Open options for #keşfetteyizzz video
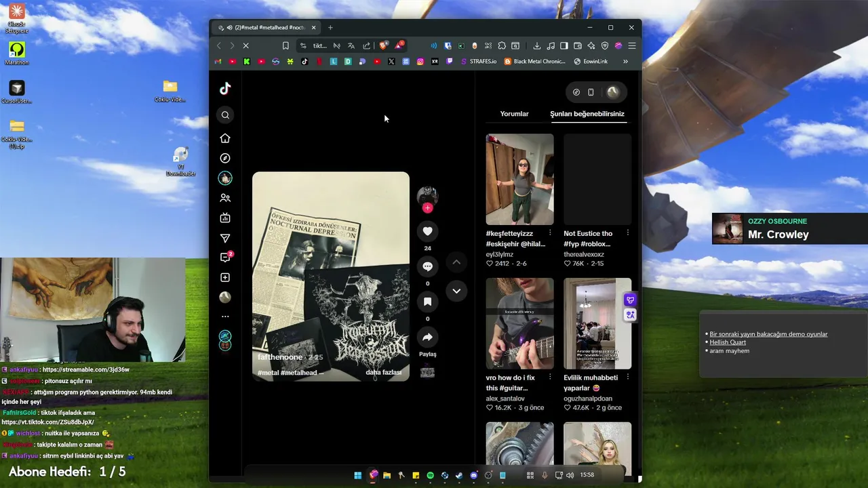Image resolution: width=868 pixels, height=488 pixels. pos(550,232)
